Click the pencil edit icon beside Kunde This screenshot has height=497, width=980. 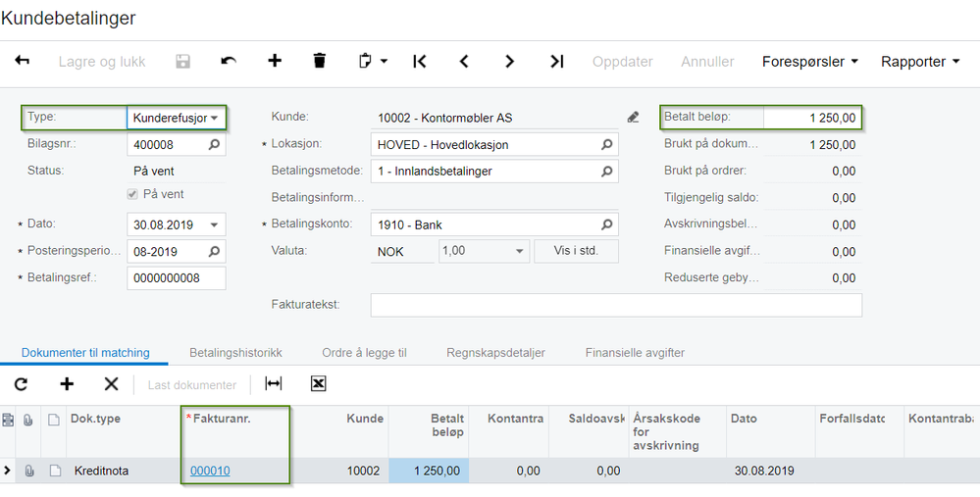pos(633,117)
